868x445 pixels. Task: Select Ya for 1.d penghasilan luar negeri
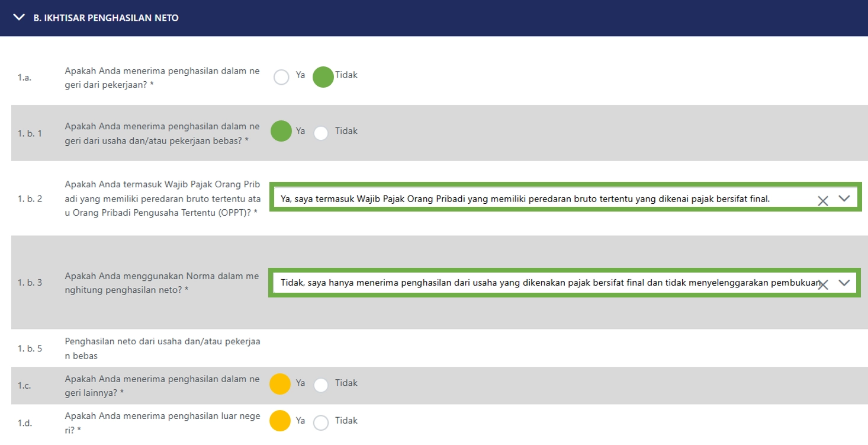280,421
